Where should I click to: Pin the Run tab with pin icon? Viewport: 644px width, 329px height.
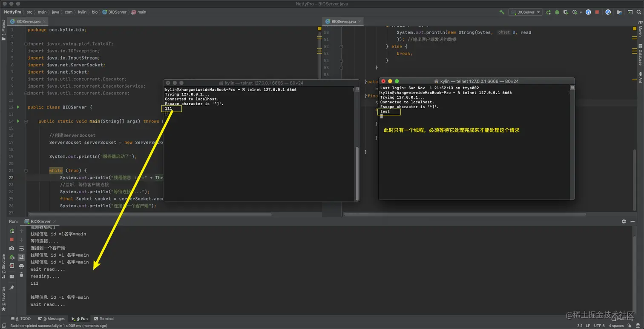coord(12,288)
